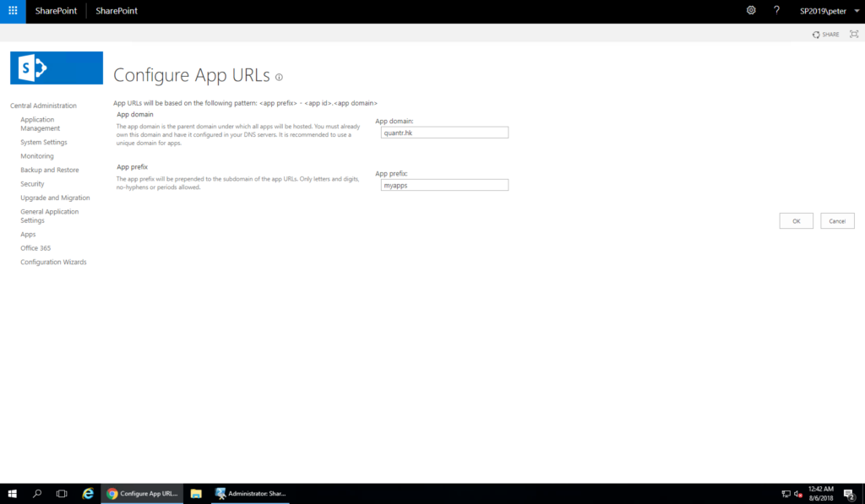
Task: Open the app launcher waffle icon
Action: (x=13, y=11)
